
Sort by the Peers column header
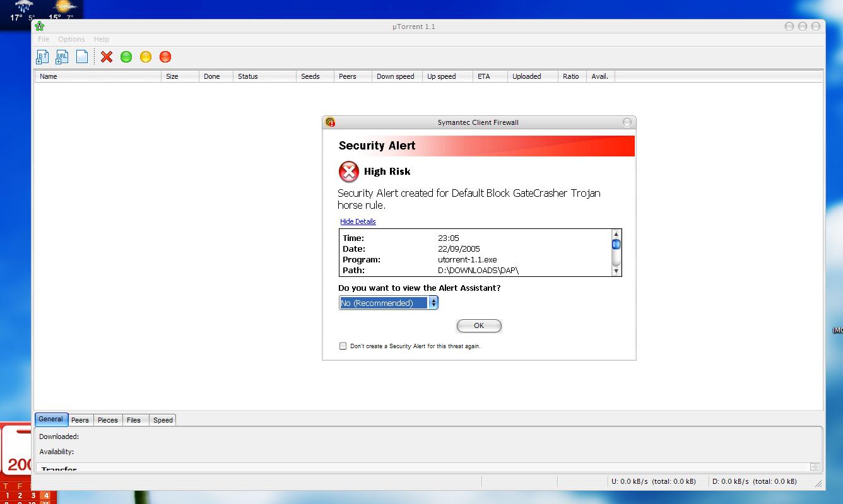(x=353, y=76)
